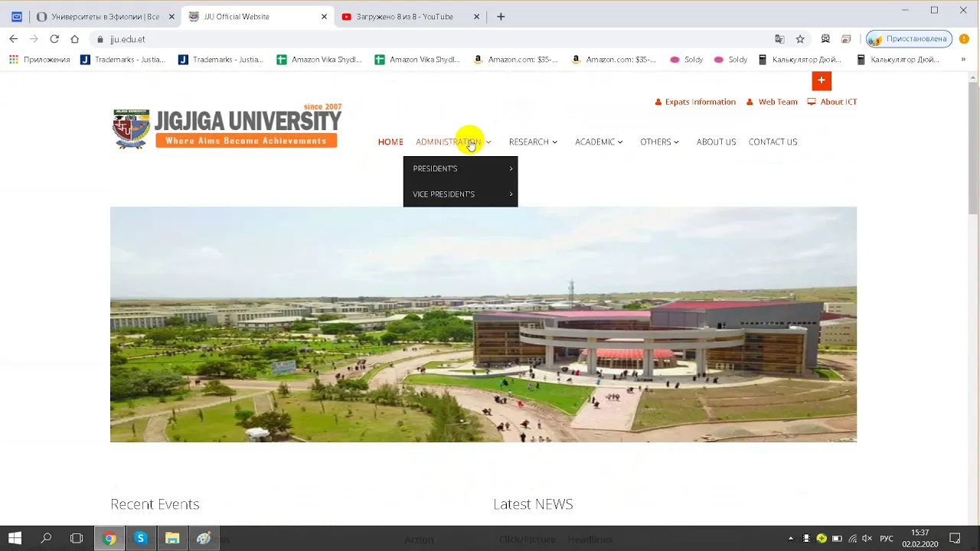The width and height of the screenshot is (980, 551).
Task: Go back to the previous page
Action: 13,39
